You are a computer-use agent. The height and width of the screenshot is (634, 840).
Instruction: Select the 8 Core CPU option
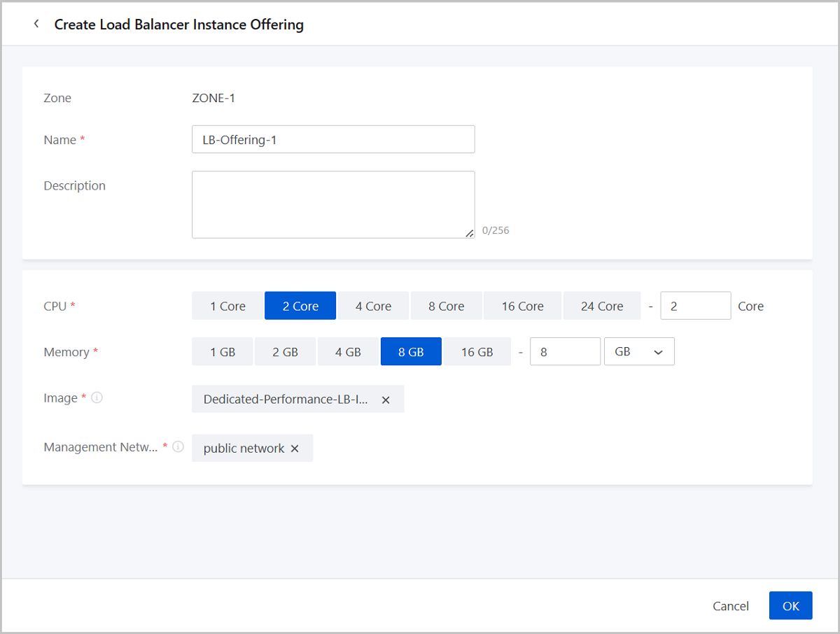(x=446, y=306)
